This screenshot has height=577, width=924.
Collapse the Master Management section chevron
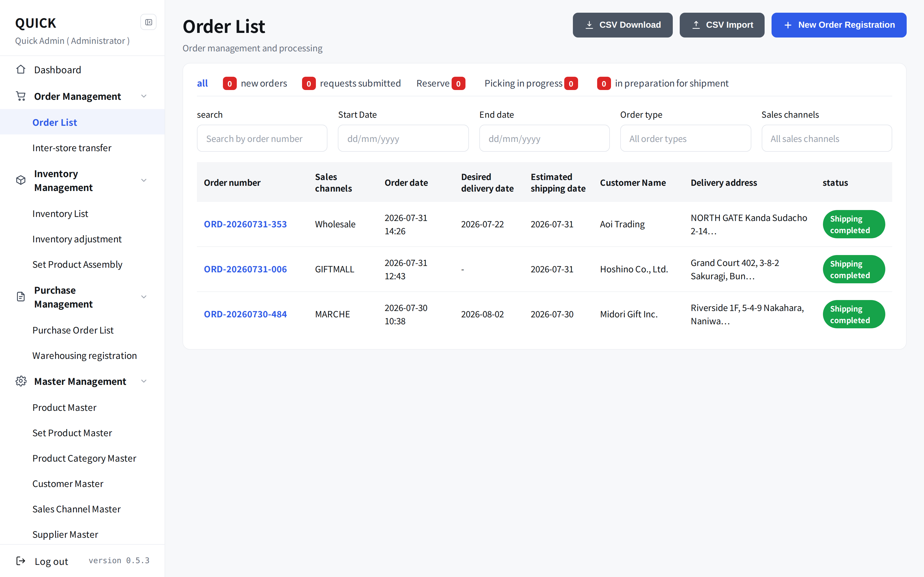[x=144, y=381]
